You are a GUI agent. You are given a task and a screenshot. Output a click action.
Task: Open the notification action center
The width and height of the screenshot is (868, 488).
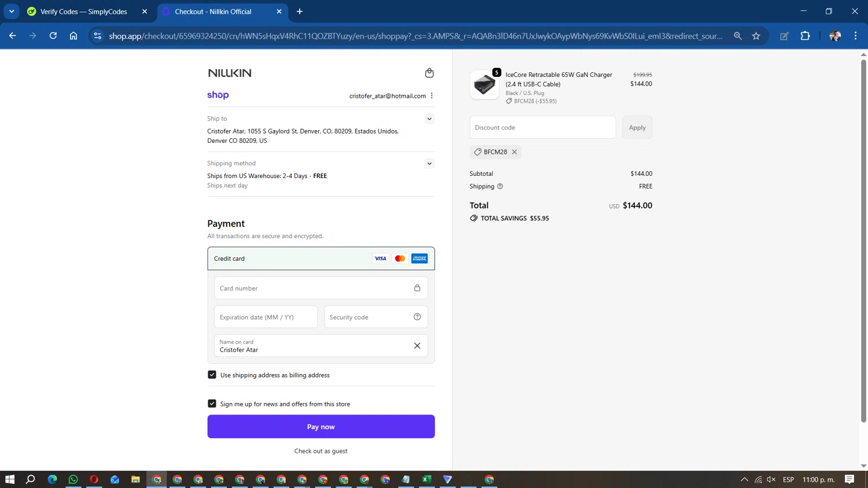(849, 479)
